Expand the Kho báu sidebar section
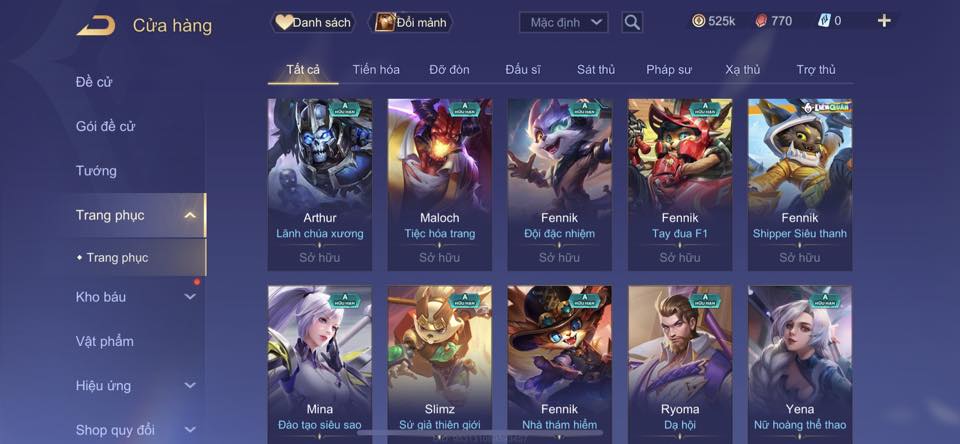 tap(190, 296)
